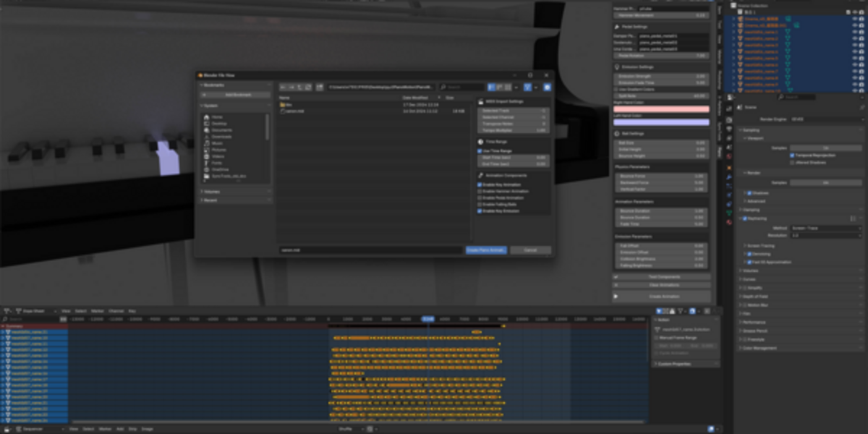Cancel the file browser dialog
The image size is (868, 434).
tap(530, 250)
